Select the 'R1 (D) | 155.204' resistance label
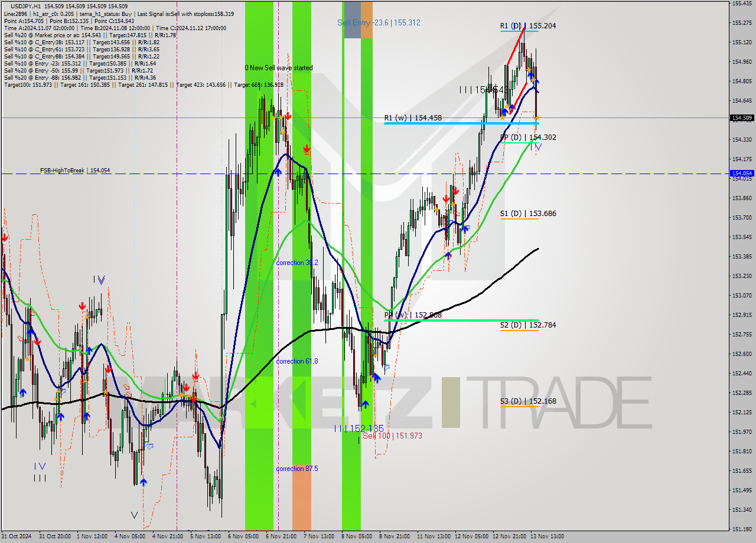756x543 pixels. pos(527,26)
